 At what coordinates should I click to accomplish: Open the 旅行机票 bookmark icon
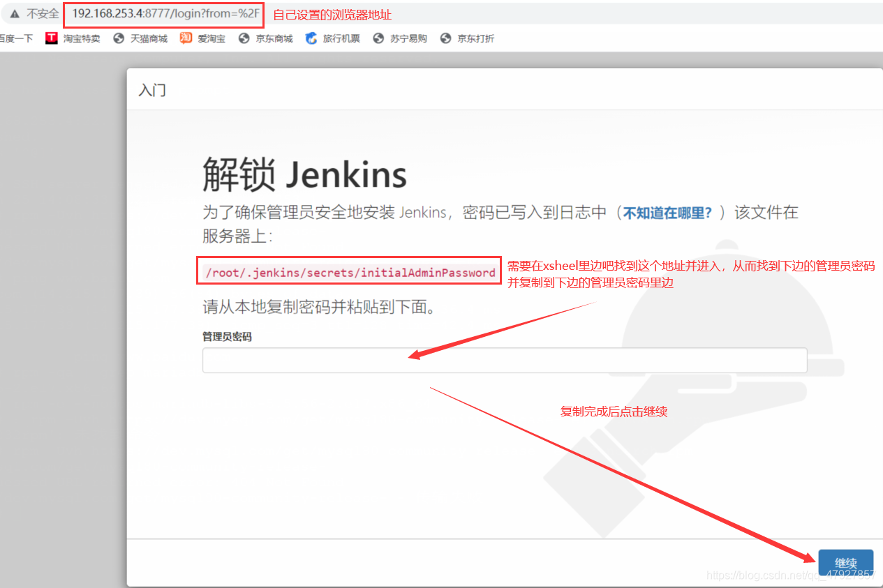tap(310, 38)
